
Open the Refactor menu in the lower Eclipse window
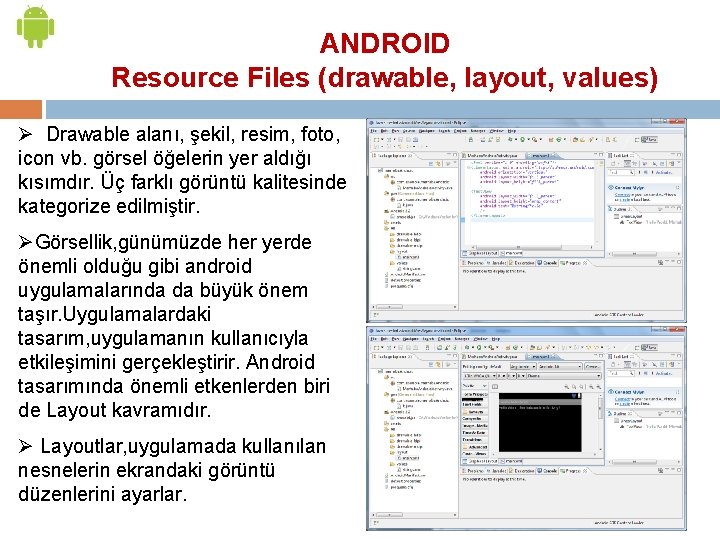[462, 339]
